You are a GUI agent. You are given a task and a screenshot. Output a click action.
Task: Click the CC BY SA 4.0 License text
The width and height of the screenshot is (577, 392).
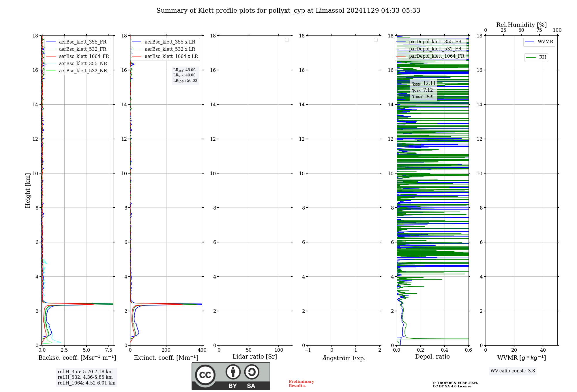tap(453, 386)
